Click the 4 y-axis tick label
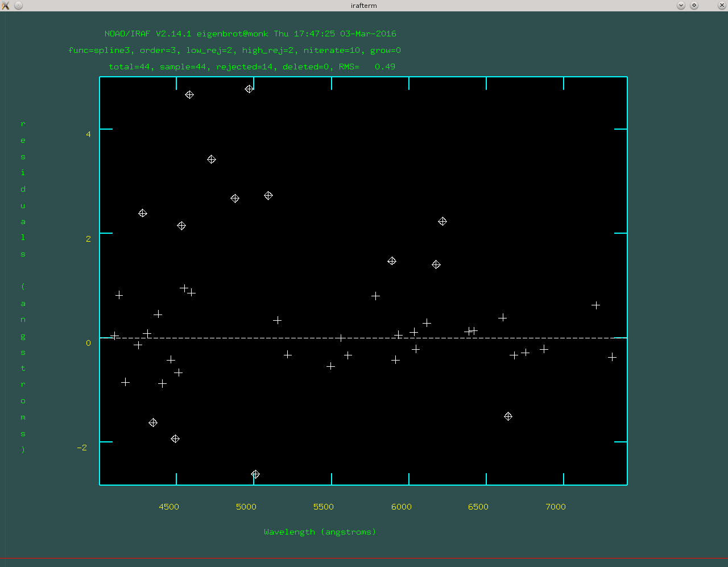 (x=88, y=134)
